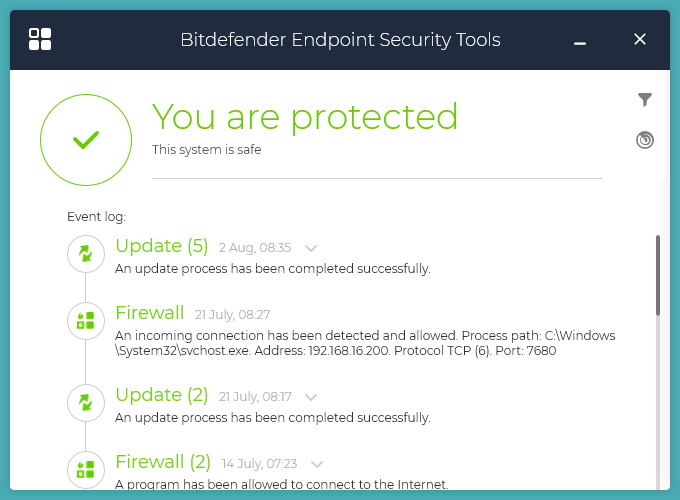Select the Firewall (2) event title
The image size is (680, 500).
pyautogui.click(x=163, y=462)
